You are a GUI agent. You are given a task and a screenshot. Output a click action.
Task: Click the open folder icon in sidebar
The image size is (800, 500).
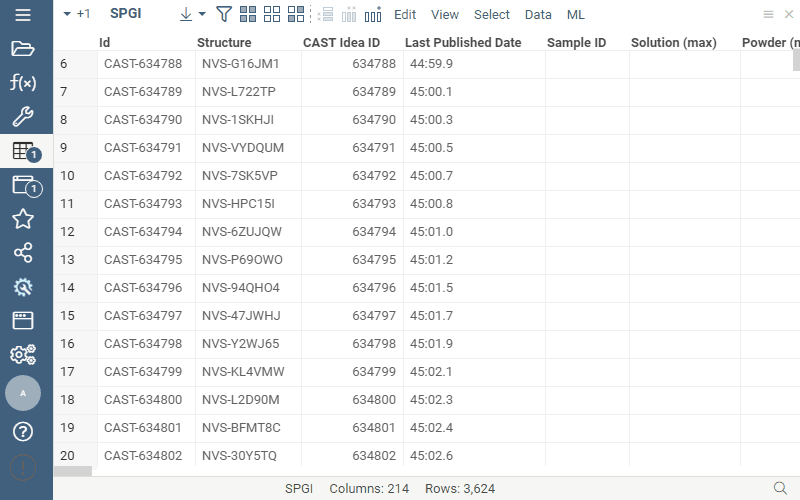click(x=23, y=49)
